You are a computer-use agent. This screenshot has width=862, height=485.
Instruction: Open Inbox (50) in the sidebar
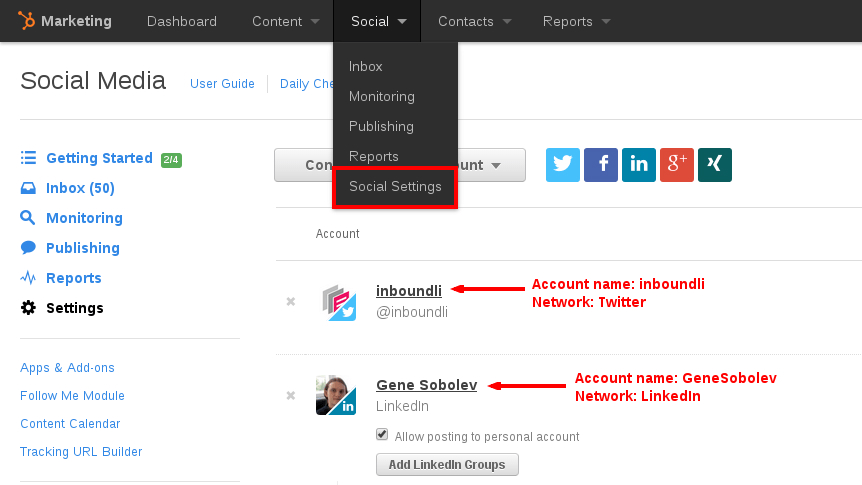click(80, 188)
